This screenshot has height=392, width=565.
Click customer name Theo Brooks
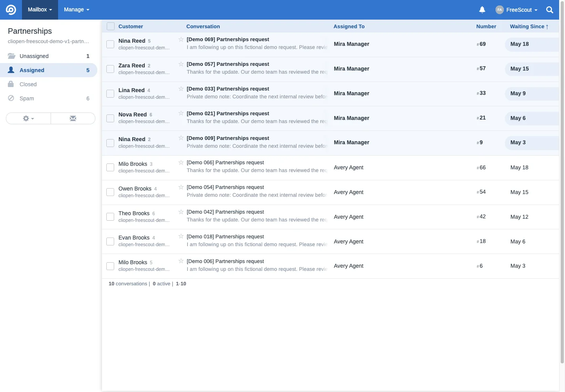click(x=134, y=213)
